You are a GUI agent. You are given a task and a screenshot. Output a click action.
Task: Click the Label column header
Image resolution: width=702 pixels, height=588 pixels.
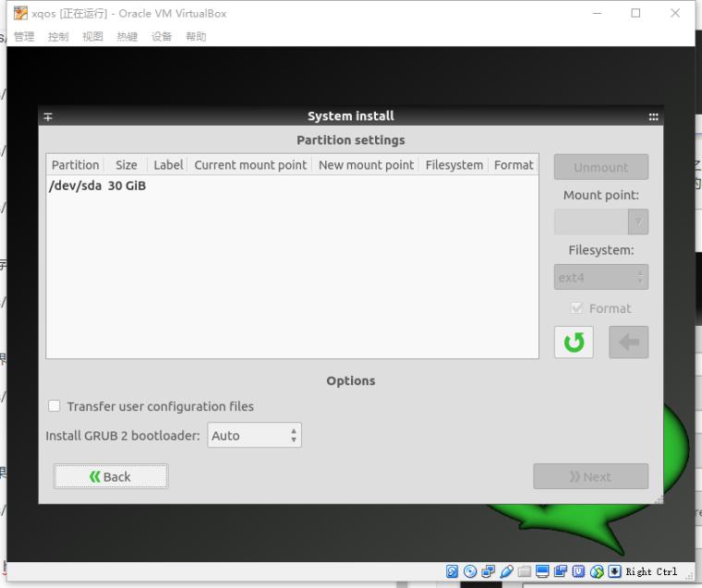[168, 165]
